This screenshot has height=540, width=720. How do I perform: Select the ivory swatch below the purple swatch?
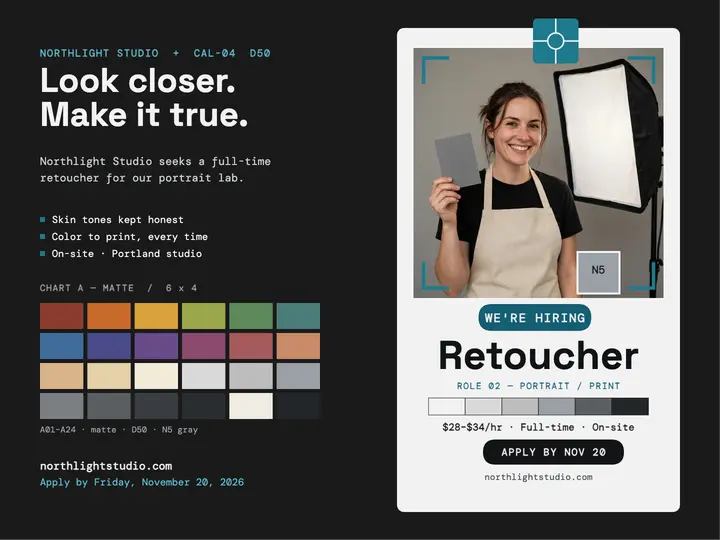coord(156,376)
